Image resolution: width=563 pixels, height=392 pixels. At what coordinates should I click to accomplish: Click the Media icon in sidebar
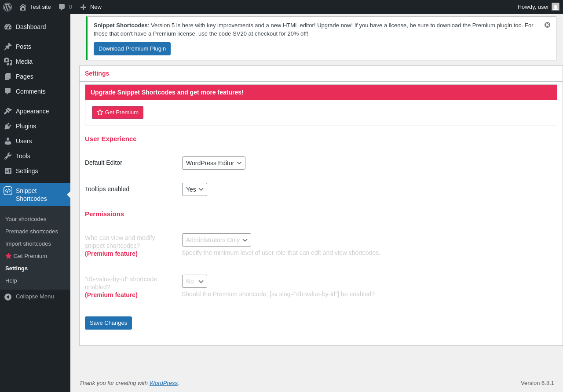[8, 62]
